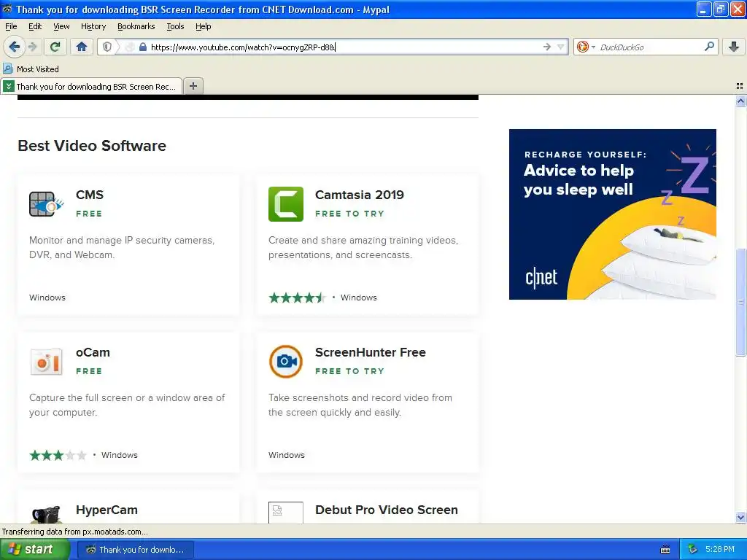Screen dimensions: 747x560
Task: Click the oCam app icon
Action: 46,362
